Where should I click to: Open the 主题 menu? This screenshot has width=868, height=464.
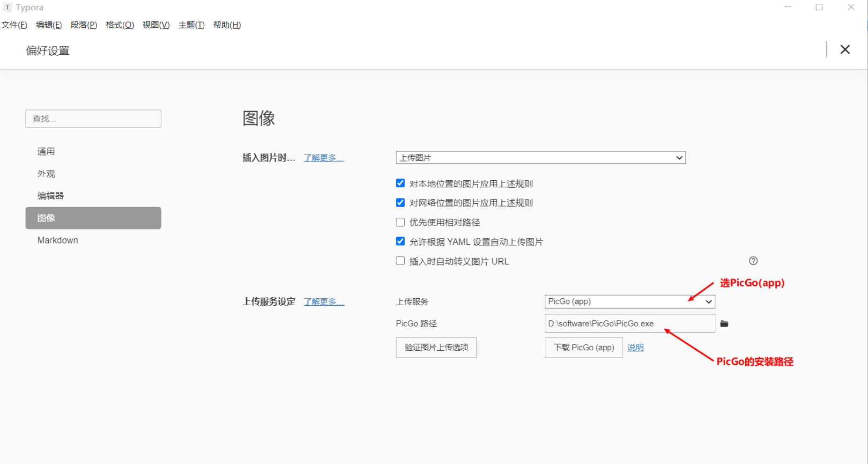(x=191, y=25)
